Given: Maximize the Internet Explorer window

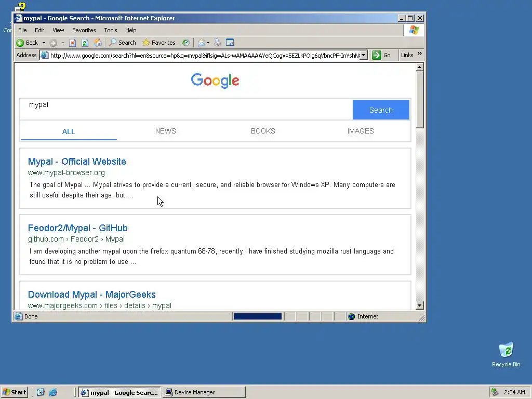Looking at the screenshot, I should (x=410, y=18).
